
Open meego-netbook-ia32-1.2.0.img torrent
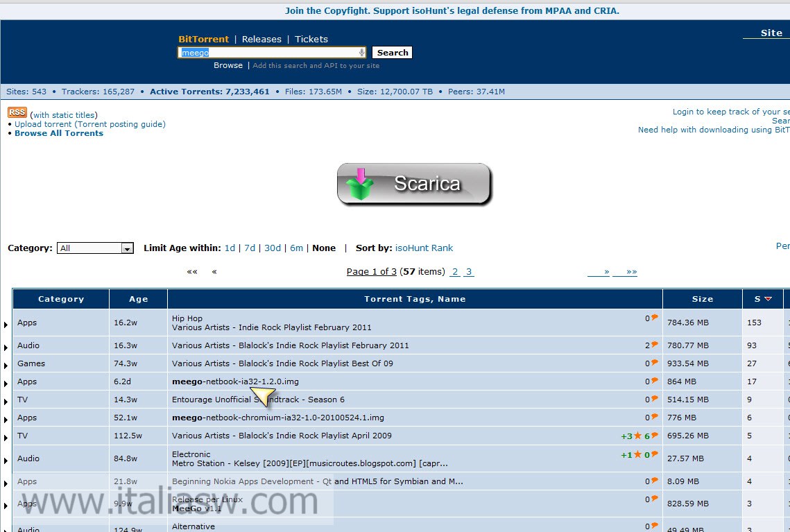tap(235, 381)
